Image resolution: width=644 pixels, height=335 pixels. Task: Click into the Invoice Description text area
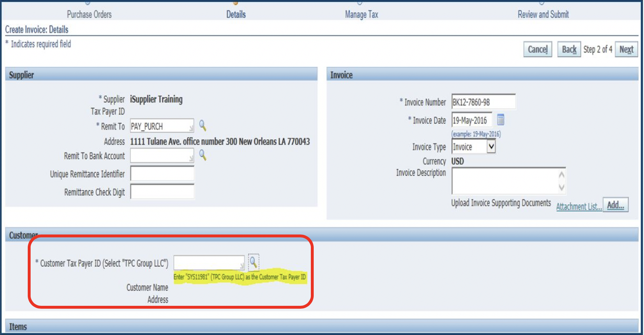click(509, 181)
